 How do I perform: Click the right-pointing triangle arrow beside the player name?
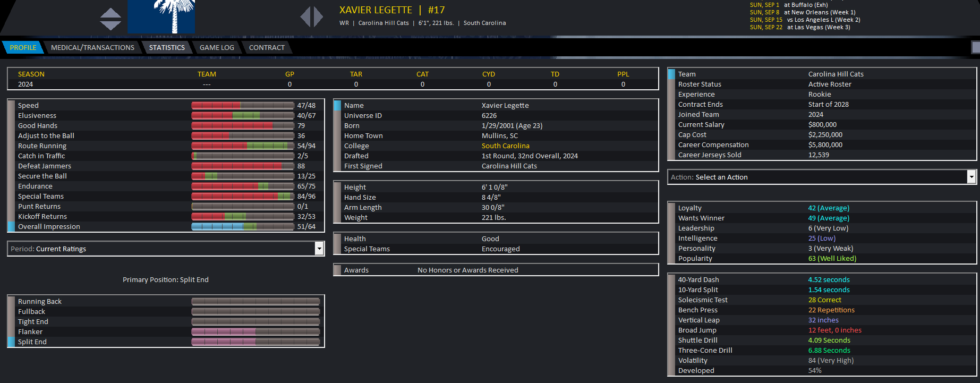pos(318,16)
